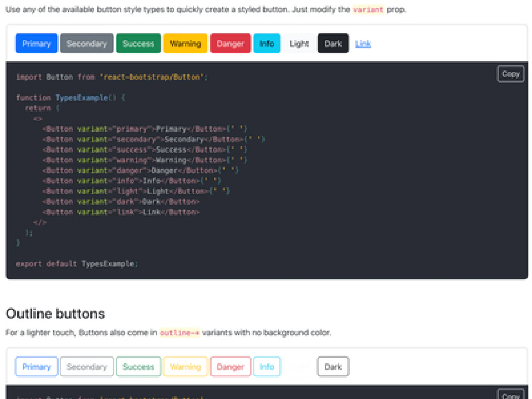
Task: Click the 'Outline buttons' heading
Action: tap(56, 314)
